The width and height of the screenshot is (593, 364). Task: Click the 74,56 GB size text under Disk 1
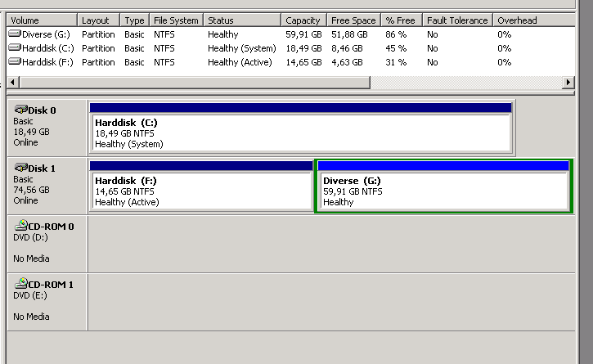coord(31,190)
